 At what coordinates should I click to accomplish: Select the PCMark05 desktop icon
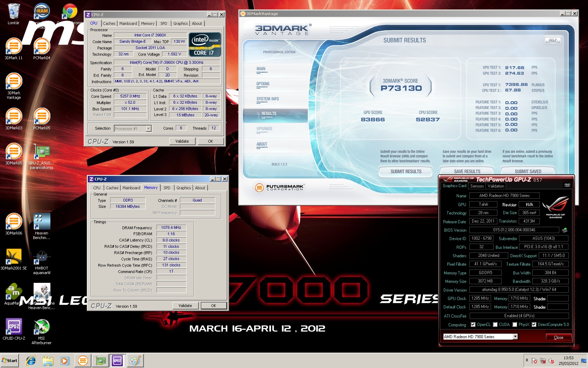pyautogui.click(x=42, y=119)
